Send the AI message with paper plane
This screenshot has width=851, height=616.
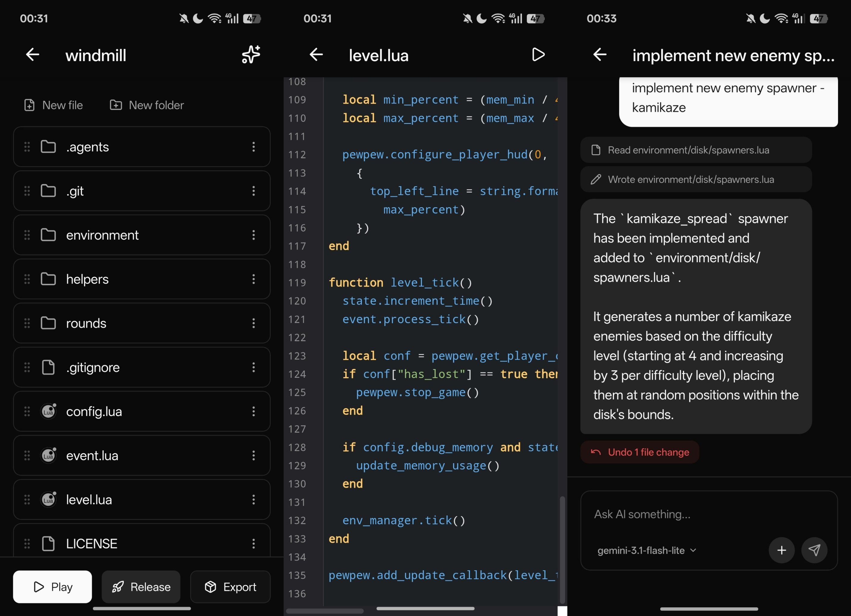(x=814, y=550)
